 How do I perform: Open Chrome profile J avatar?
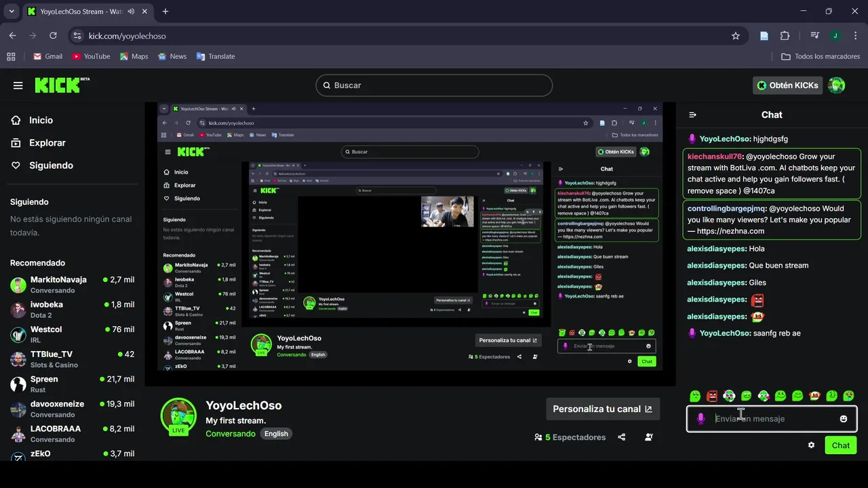coord(835,36)
